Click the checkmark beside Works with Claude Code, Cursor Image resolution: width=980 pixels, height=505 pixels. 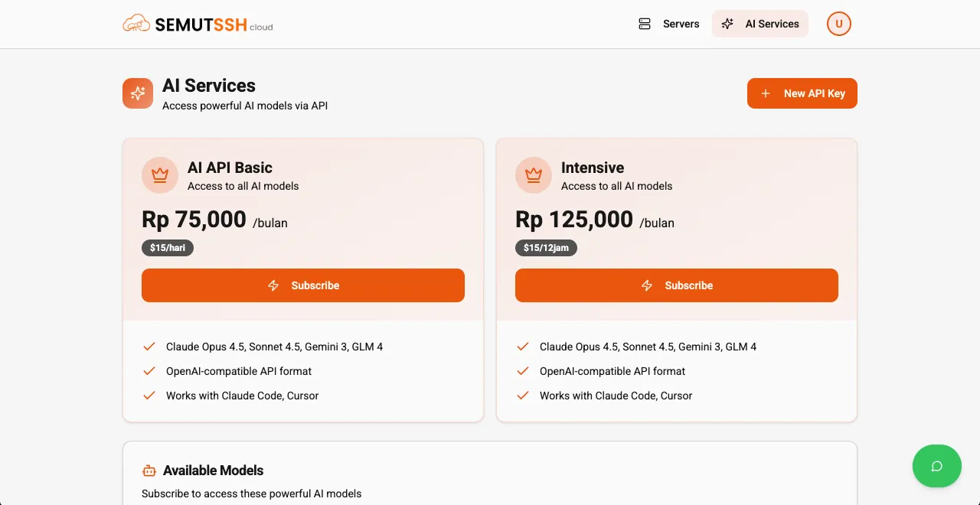(149, 396)
